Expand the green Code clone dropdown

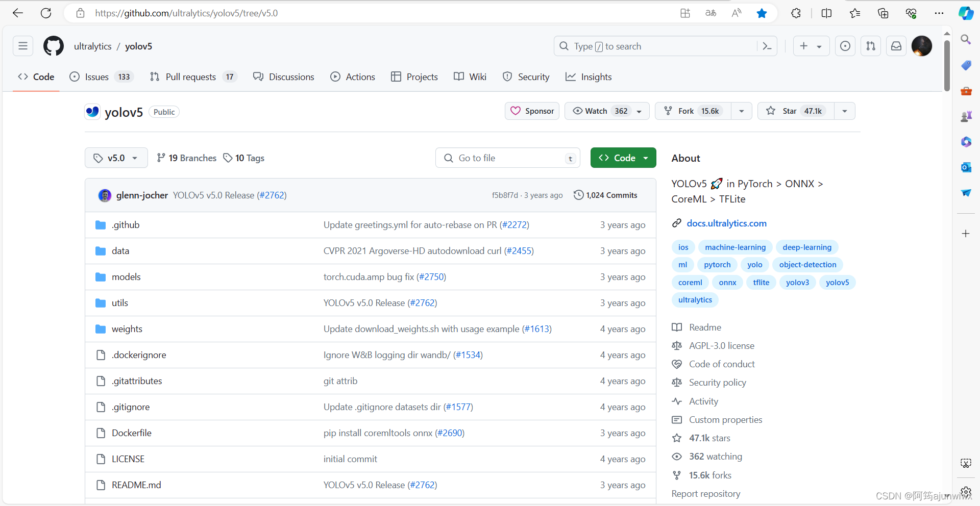tap(623, 158)
